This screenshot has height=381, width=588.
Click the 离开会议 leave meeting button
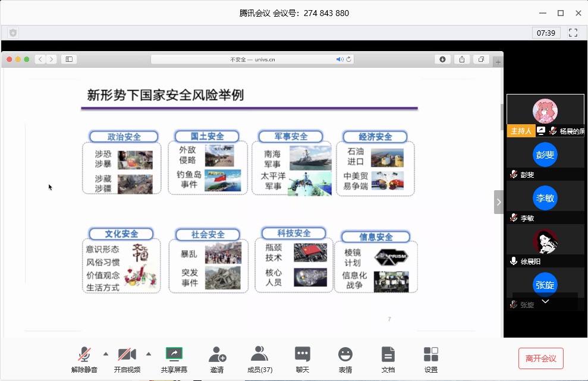coord(540,358)
